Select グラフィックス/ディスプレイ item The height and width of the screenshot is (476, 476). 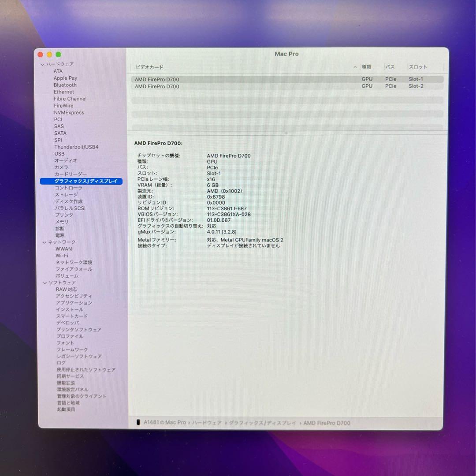click(x=81, y=181)
